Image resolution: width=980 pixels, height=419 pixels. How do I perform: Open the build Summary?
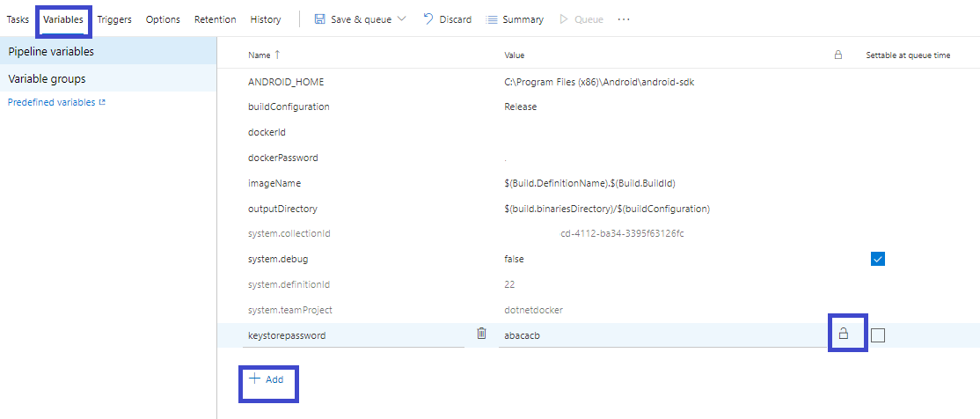[515, 19]
